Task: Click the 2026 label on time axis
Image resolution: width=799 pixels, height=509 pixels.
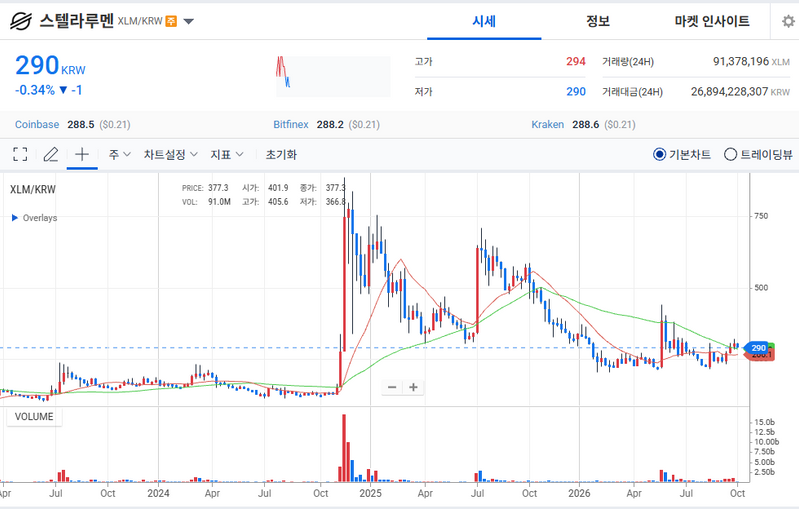Action: pyautogui.click(x=579, y=493)
